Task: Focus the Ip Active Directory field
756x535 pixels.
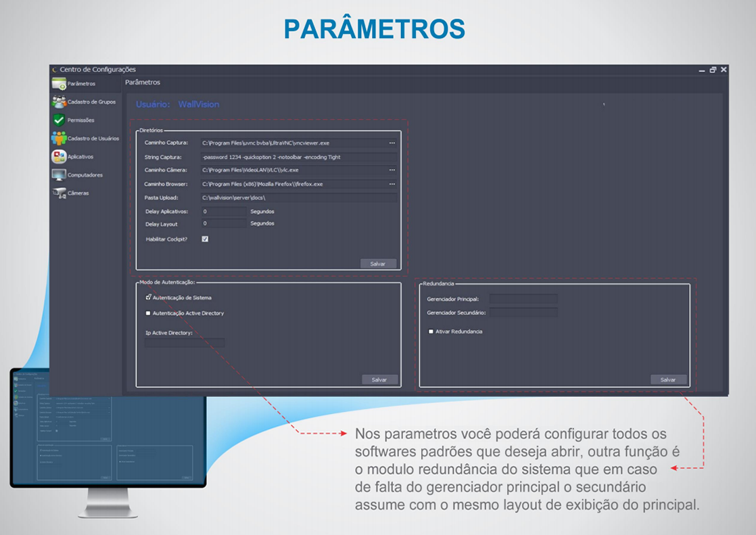Action: (184, 343)
